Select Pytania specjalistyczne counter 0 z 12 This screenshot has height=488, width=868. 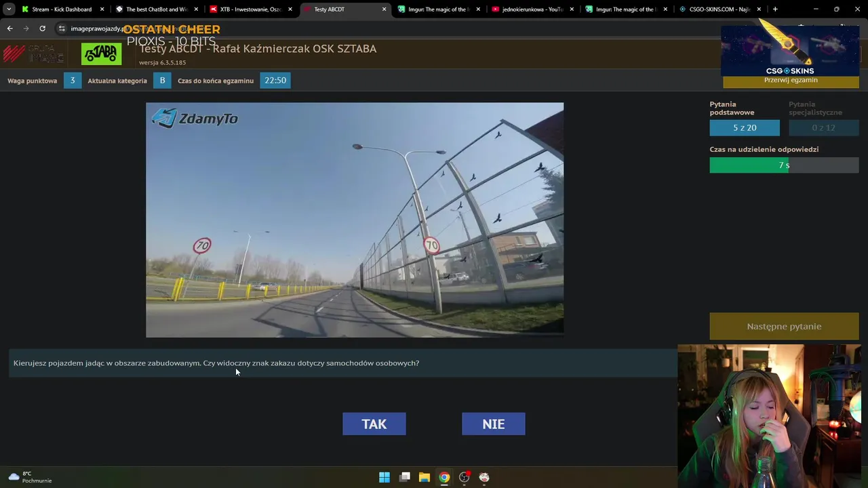(823, 127)
